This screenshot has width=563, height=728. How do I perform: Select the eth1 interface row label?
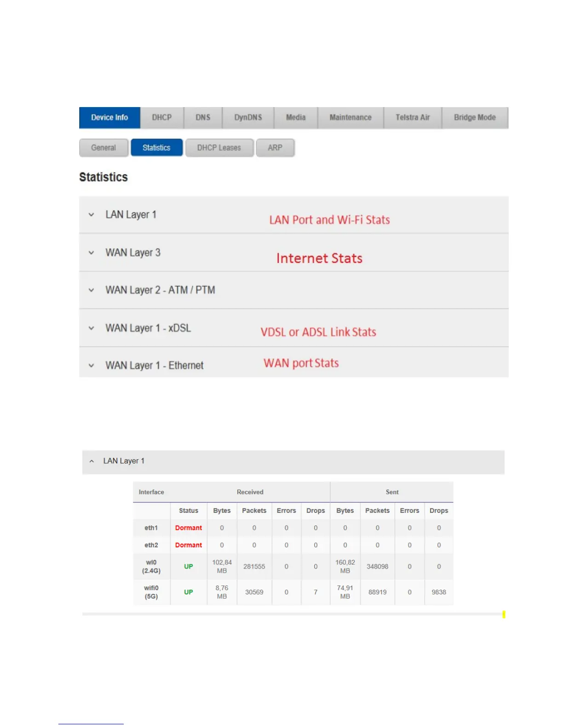151,528
